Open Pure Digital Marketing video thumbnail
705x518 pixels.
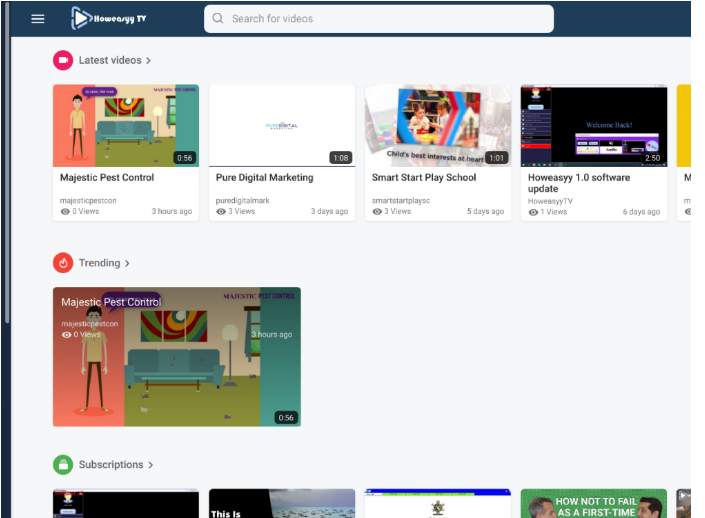point(282,125)
